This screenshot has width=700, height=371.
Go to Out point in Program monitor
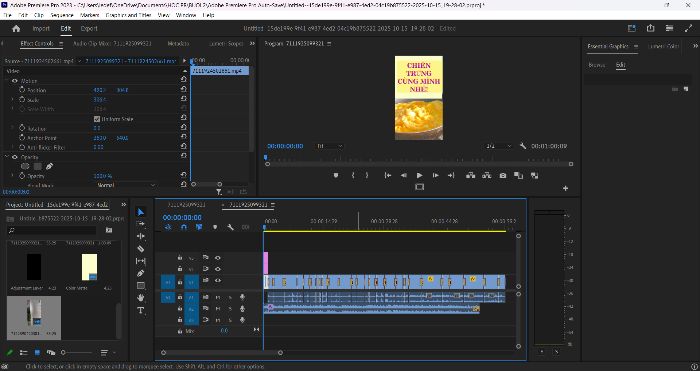[451, 175]
